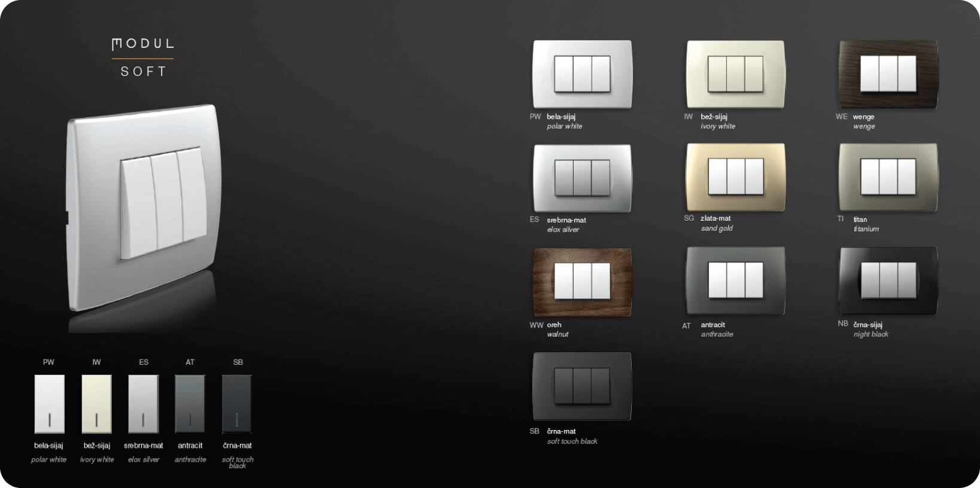
Task: Click the 'wenge' label beside code WE
Action: pyautogui.click(x=863, y=117)
